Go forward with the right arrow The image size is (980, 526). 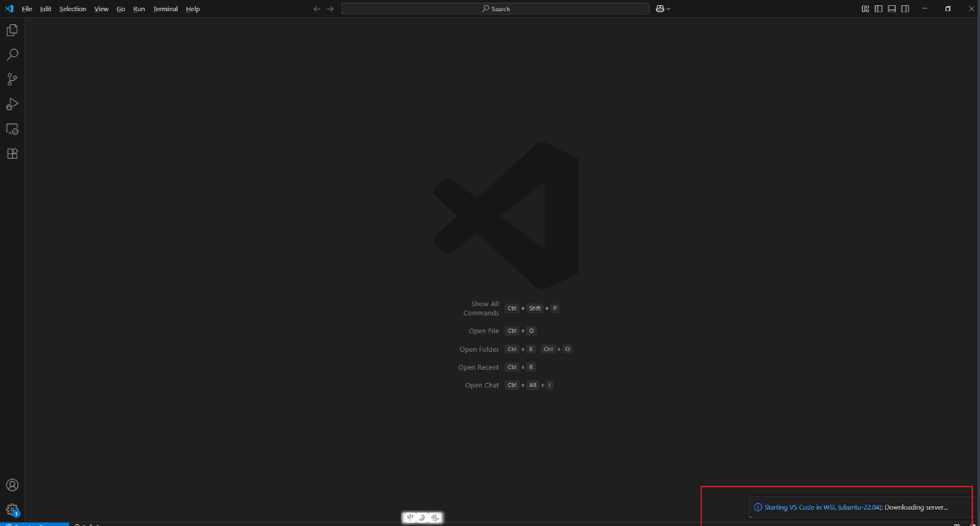click(330, 9)
